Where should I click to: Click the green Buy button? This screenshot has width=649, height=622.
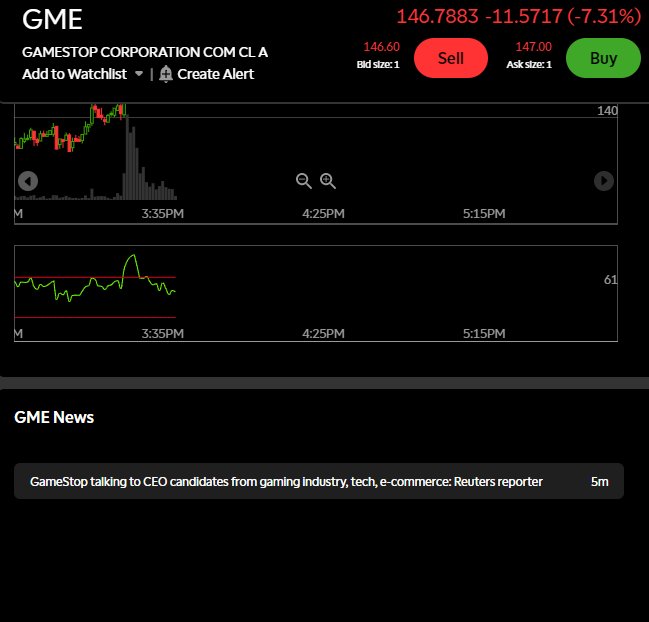pos(603,58)
